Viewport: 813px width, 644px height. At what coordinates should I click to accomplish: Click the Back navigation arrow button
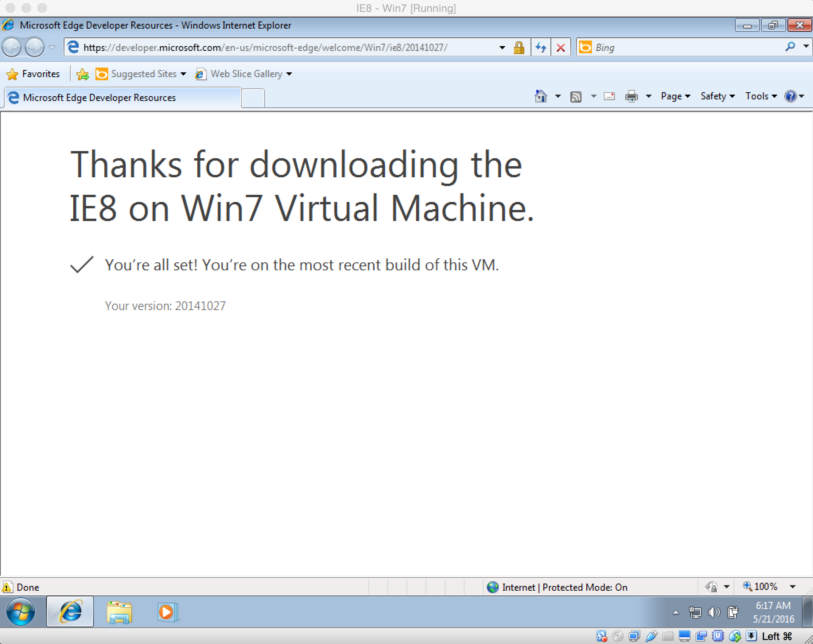(12, 48)
